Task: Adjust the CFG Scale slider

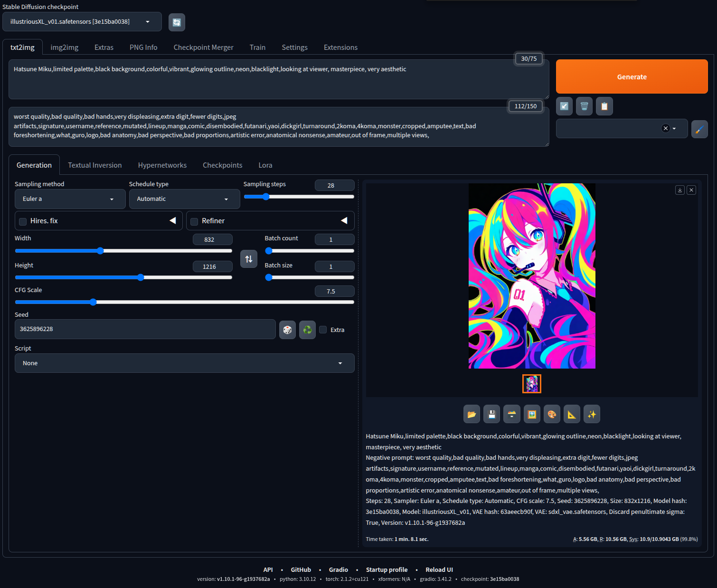Action: pos(185,302)
